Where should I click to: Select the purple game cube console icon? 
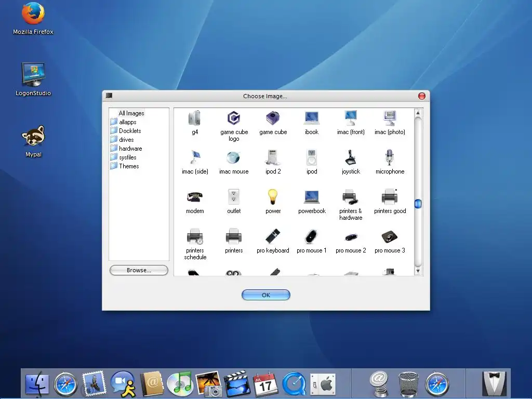(x=273, y=118)
